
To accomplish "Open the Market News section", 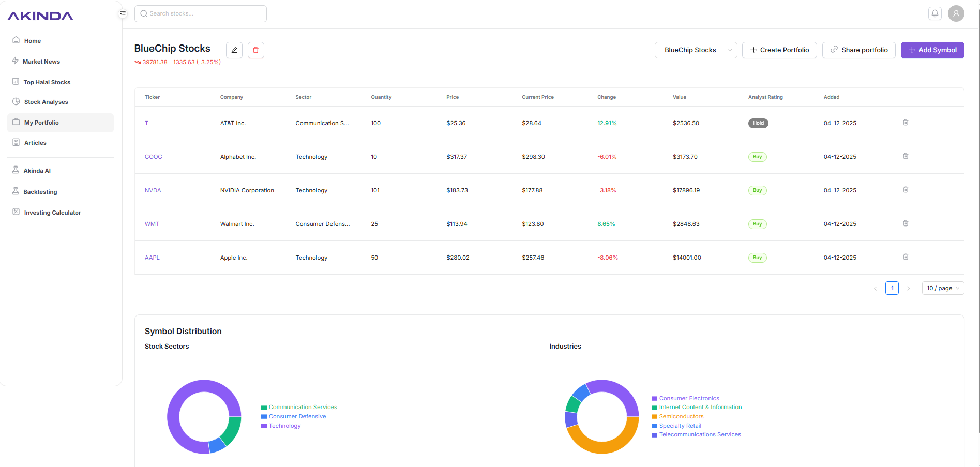I will (x=41, y=61).
